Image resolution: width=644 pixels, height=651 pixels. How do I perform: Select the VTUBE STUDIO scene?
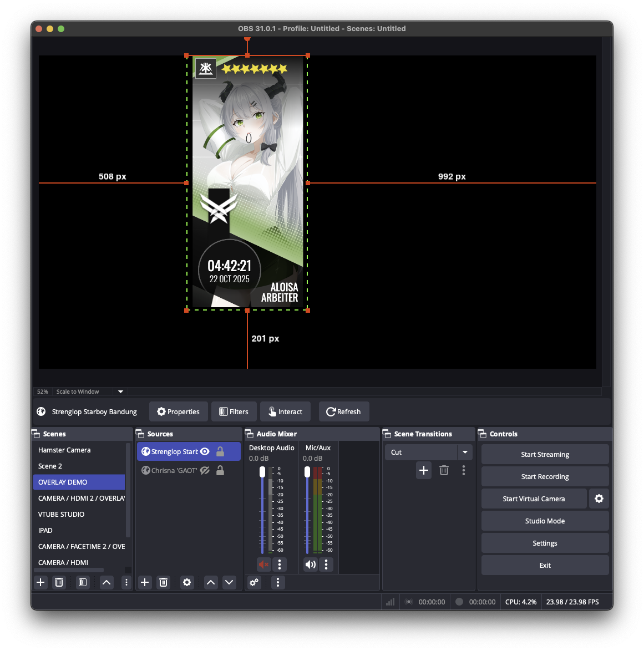click(x=62, y=514)
